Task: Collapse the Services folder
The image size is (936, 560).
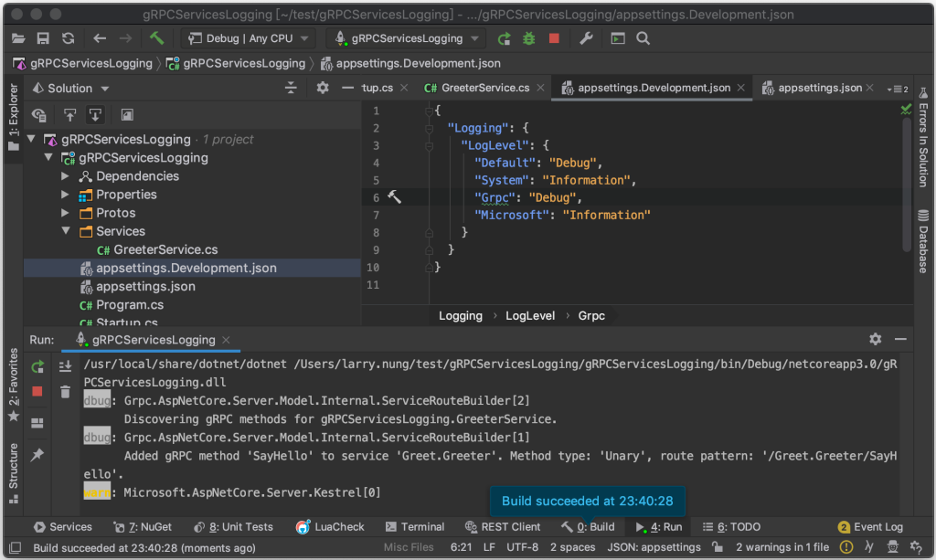Action: pos(66,231)
